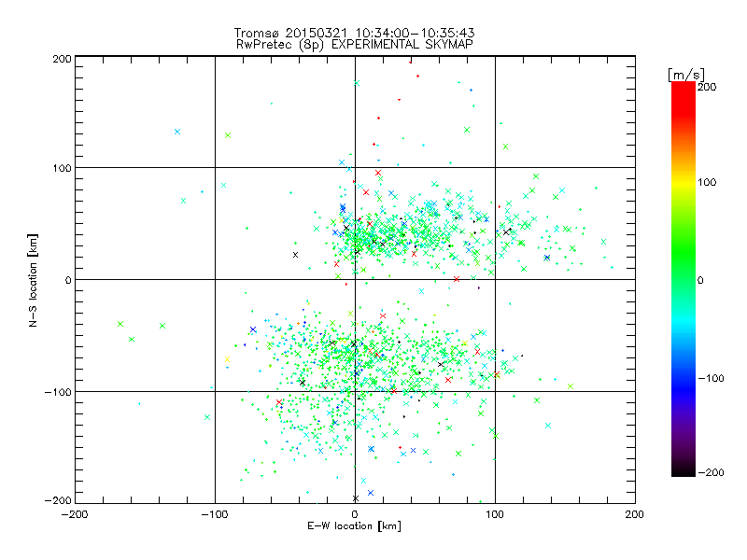Click the colorbar label '-100'
This screenshot has width=747, height=560.
[711, 379]
